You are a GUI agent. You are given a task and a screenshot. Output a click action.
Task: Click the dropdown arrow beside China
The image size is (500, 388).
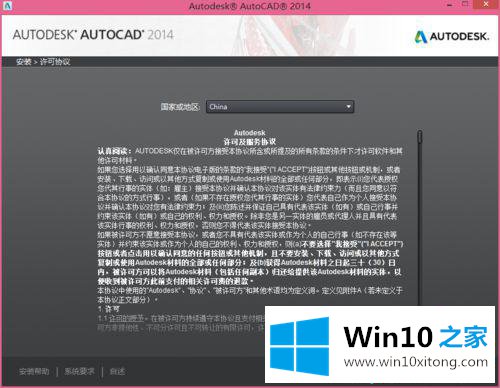348,107
